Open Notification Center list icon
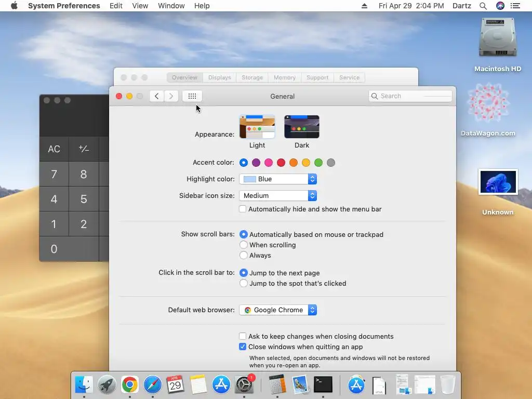The image size is (532, 399). 515,6
